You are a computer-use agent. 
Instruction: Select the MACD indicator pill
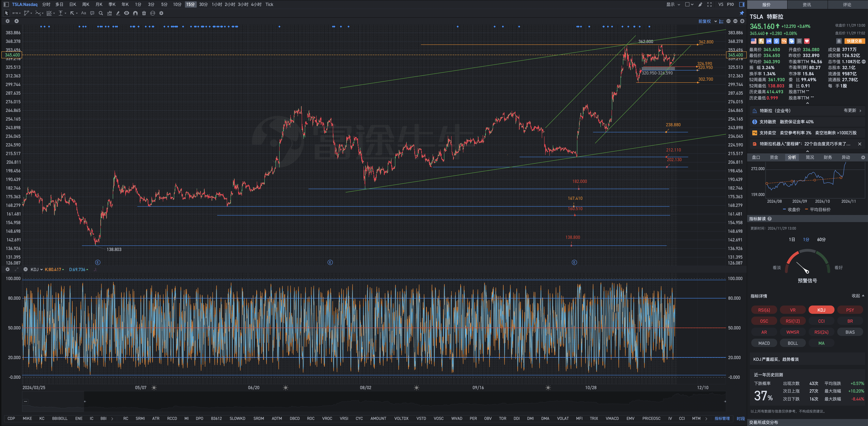(x=764, y=343)
